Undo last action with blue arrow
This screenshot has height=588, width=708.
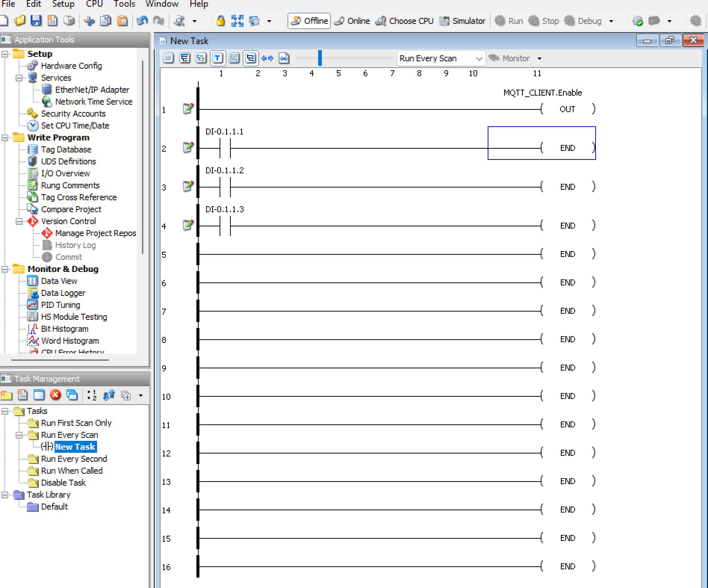tap(142, 21)
